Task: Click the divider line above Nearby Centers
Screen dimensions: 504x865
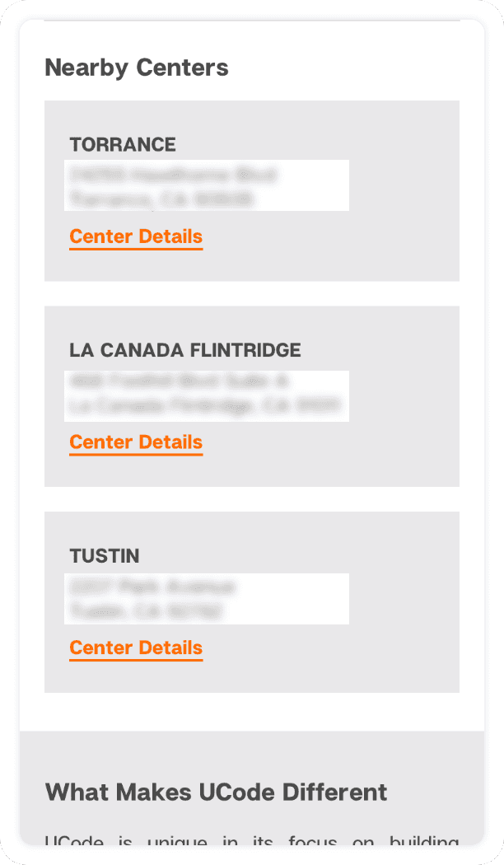Action: (251, 21)
